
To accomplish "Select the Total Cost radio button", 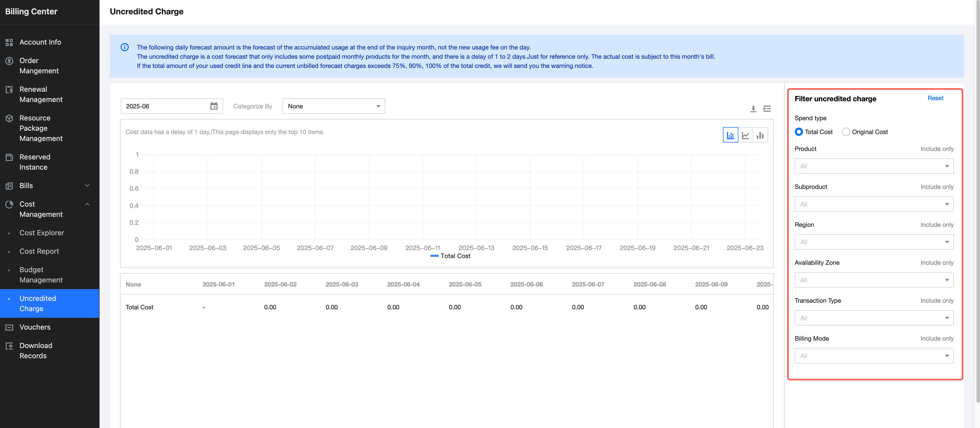I will [x=799, y=132].
